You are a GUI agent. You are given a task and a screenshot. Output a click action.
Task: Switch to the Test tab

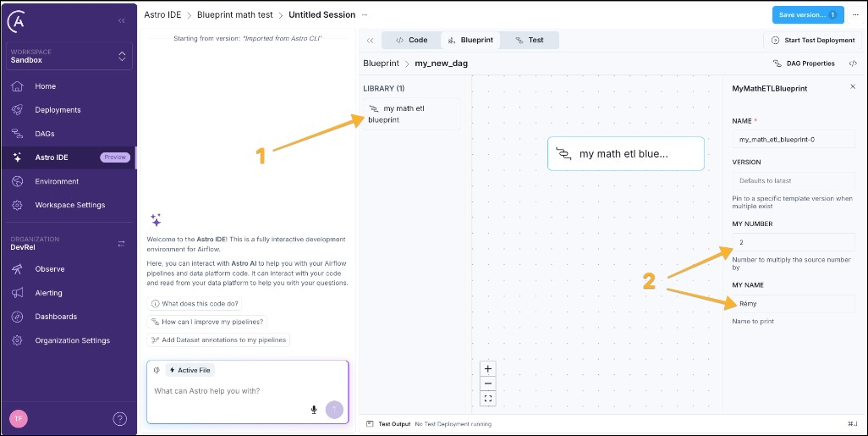(530, 40)
